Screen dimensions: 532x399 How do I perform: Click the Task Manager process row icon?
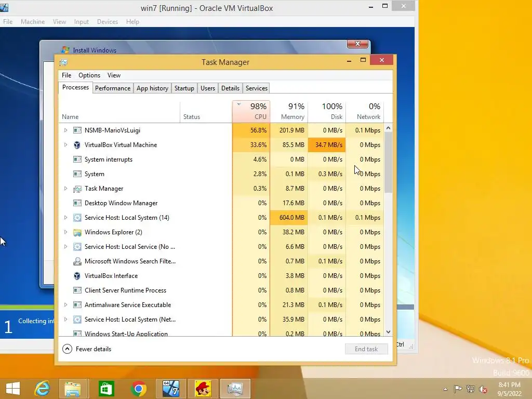coord(77,189)
